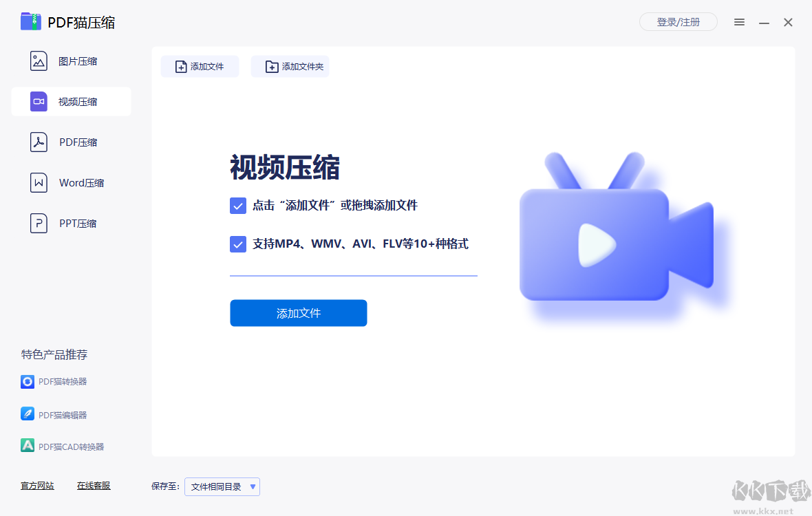
Task: Click the 保存至 label
Action: pyautogui.click(x=165, y=486)
